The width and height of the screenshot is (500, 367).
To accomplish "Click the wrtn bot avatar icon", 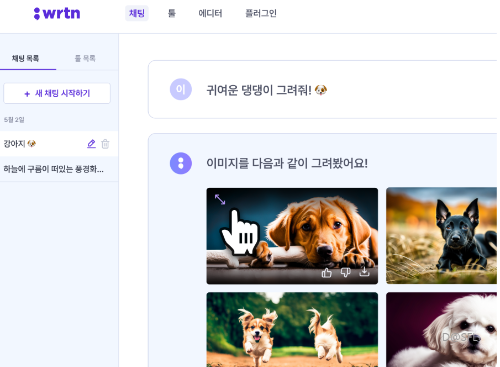I will click(x=181, y=163).
